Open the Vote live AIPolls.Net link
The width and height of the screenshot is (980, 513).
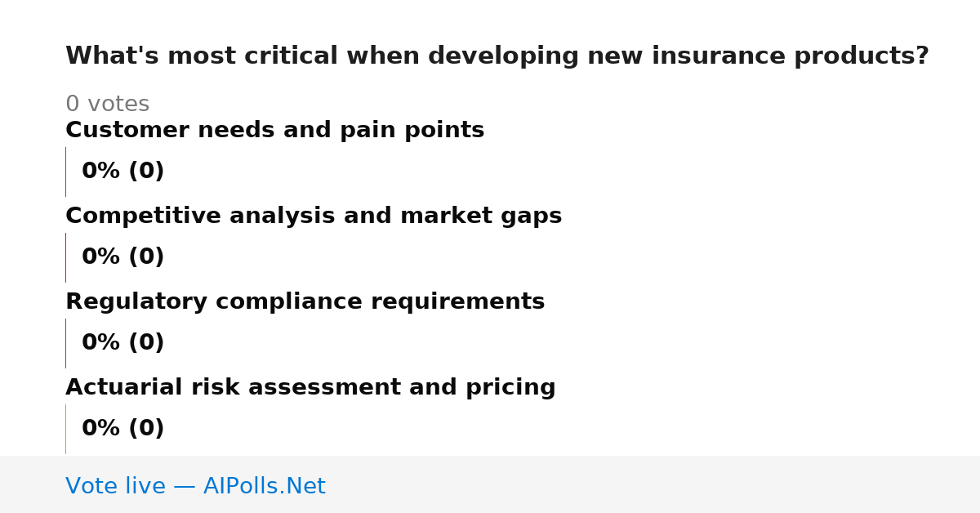(x=195, y=486)
